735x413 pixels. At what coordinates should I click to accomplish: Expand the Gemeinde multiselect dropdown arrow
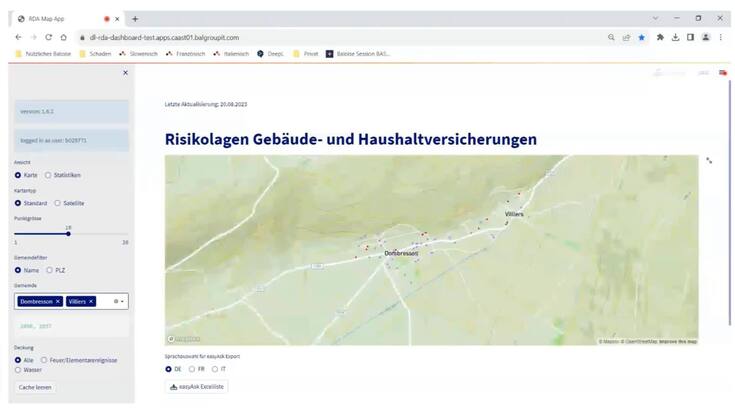point(123,301)
